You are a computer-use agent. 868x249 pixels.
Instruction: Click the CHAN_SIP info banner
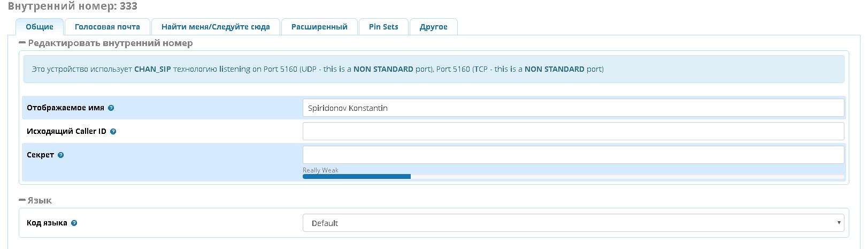click(434, 69)
